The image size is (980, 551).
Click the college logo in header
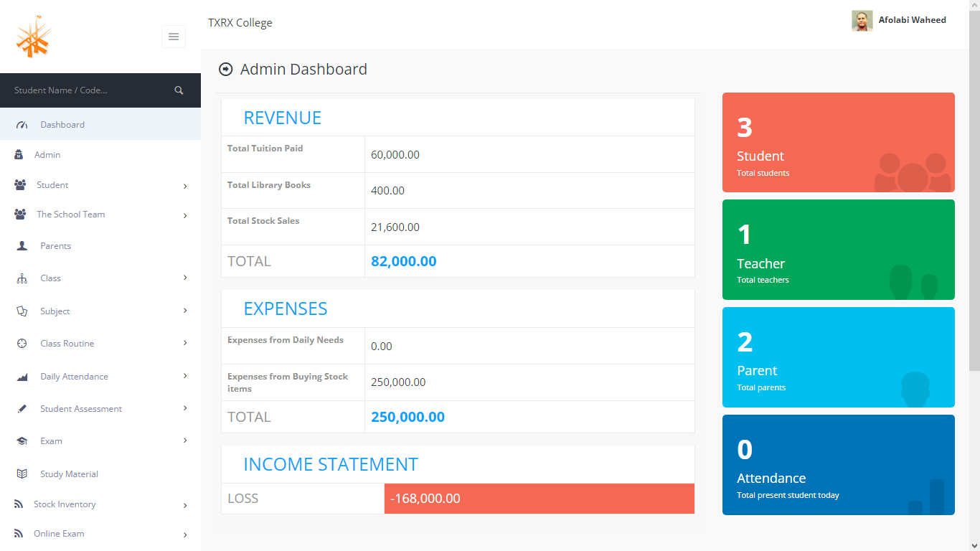point(34,37)
